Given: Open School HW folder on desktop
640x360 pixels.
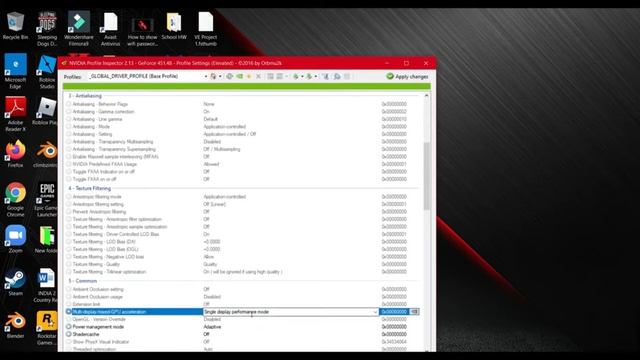Looking at the screenshot, I should [174, 26].
